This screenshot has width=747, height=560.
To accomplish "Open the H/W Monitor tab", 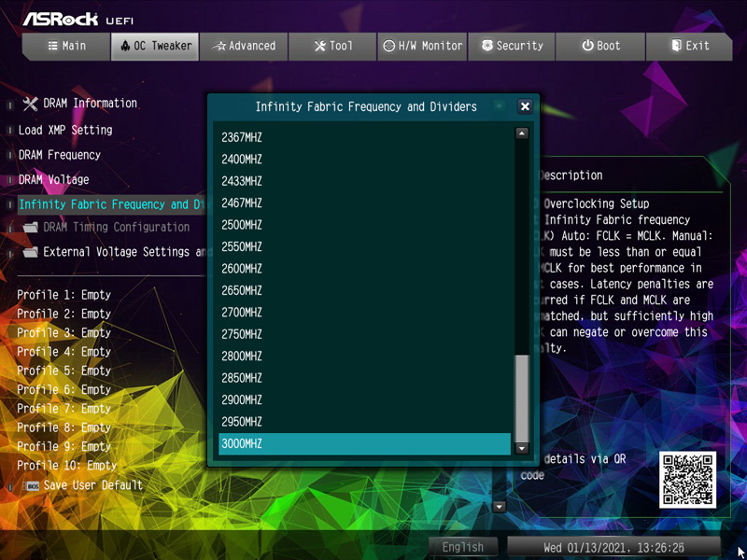I will (x=422, y=46).
